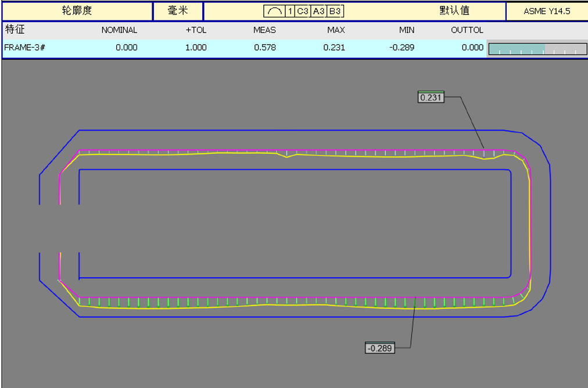This screenshot has height=388, width=588.
Task: Click the 特征 column header
Action: pos(15,30)
